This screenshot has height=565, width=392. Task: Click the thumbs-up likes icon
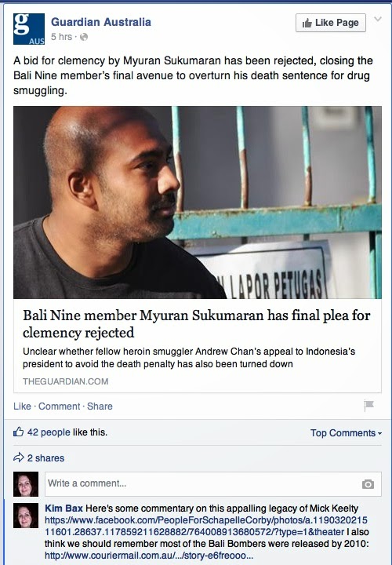(18, 432)
